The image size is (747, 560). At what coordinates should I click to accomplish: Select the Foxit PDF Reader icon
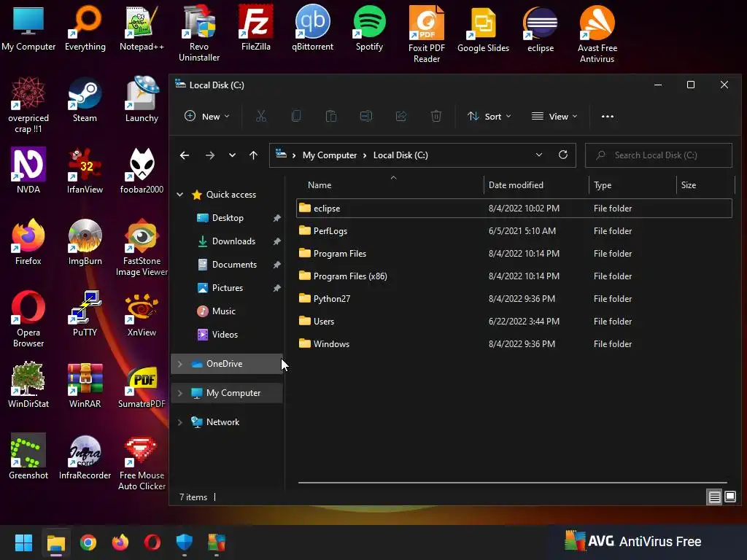426,34
